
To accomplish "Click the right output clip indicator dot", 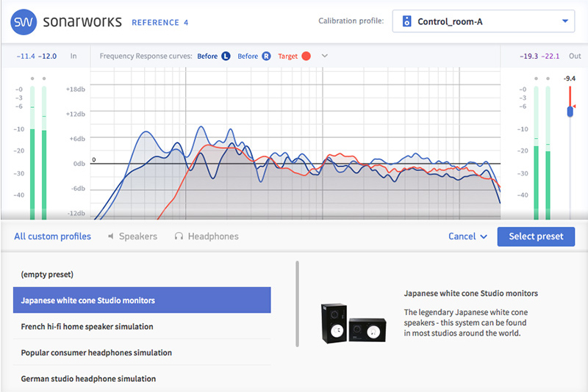I will tap(548, 79).
